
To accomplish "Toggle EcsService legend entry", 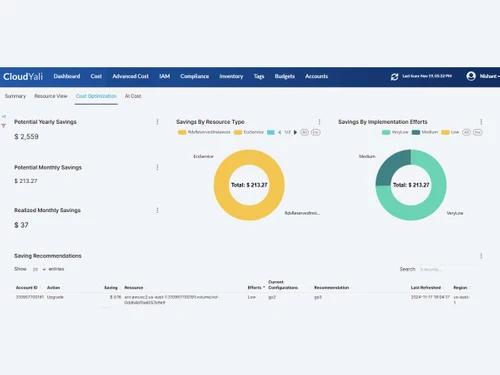I will [249, 132].
